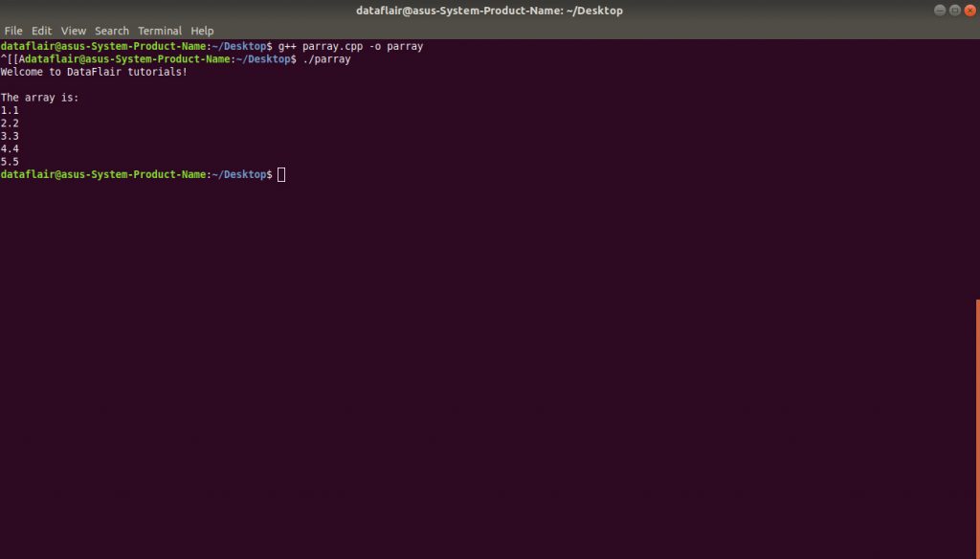Click the '4.4' output value
Viewport: 980px width, 559px height.
click(x=10, y=148)
